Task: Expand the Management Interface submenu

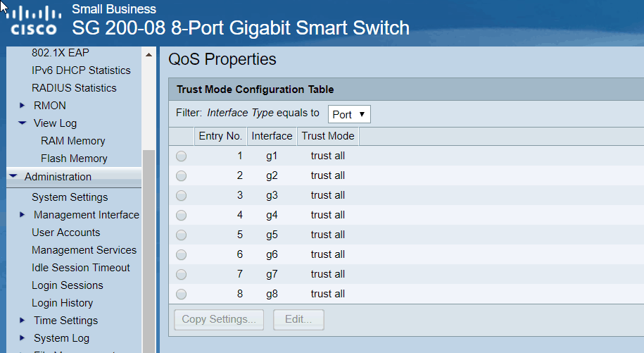Action: 23,215
